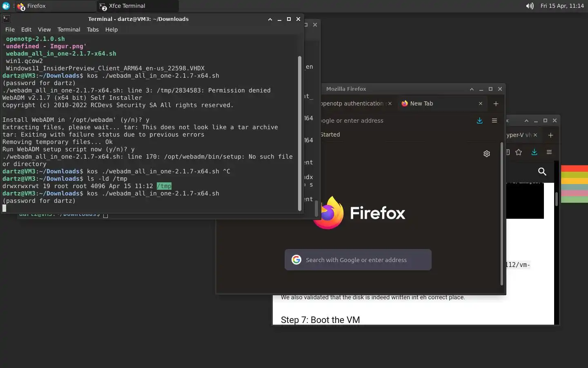The height and width of the screenshot is (368, 588).
Task: Open new tab in back Firefox window
Action: (550, 135)
